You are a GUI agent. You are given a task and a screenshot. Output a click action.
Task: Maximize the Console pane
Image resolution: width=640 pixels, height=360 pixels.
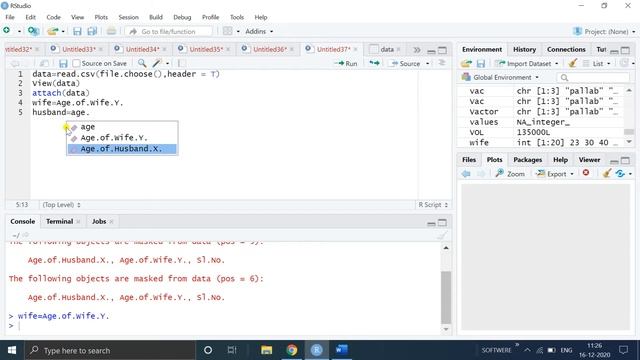point(442,222)
